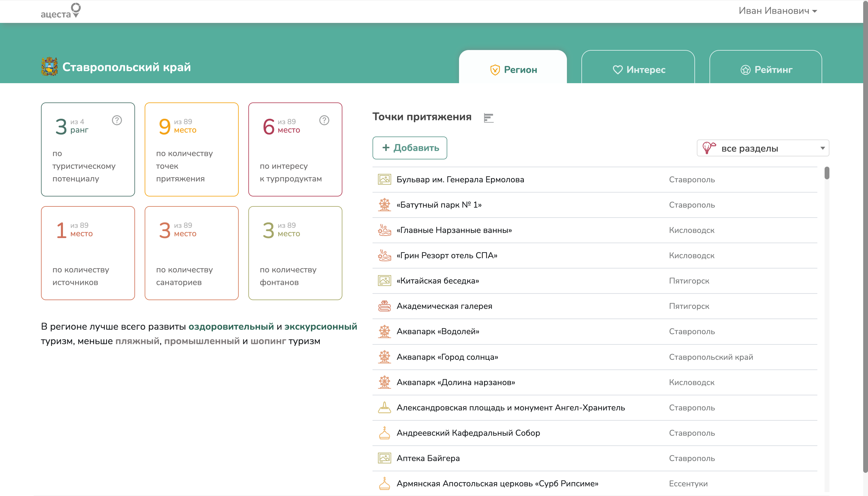Open the 3 место фонтанов card
The image size is (868, 496).
click(295, 253)
